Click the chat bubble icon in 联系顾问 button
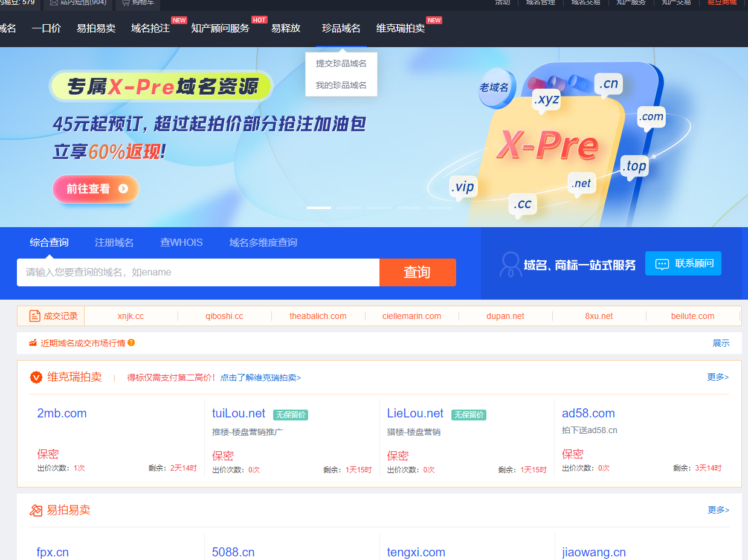748x560 pixels. (662, 264)
